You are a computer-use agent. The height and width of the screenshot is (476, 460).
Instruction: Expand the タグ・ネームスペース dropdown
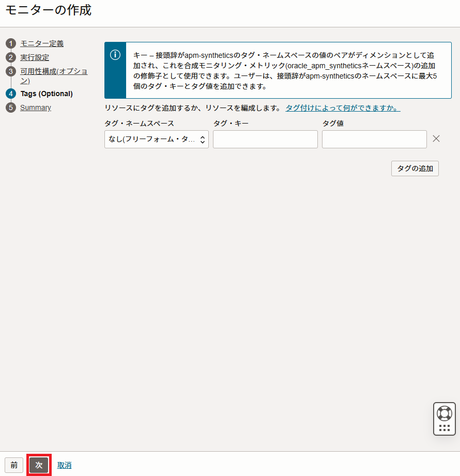click(157, 139)
